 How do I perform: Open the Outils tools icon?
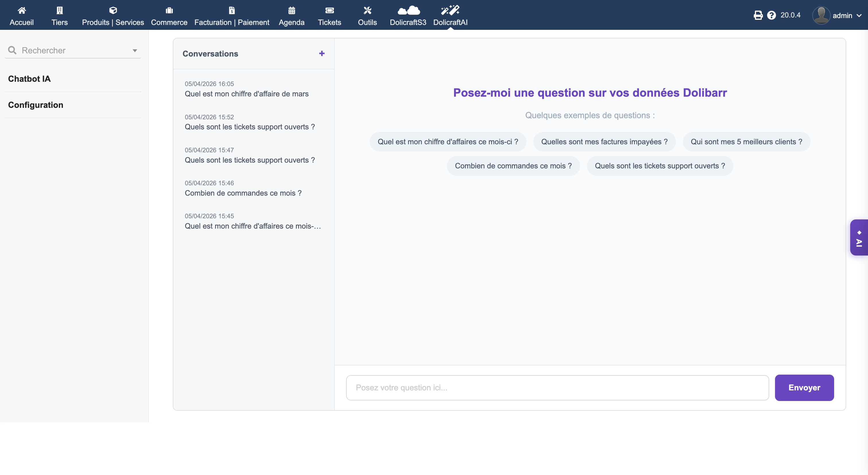pyautogui.click(x=367, y=10)
